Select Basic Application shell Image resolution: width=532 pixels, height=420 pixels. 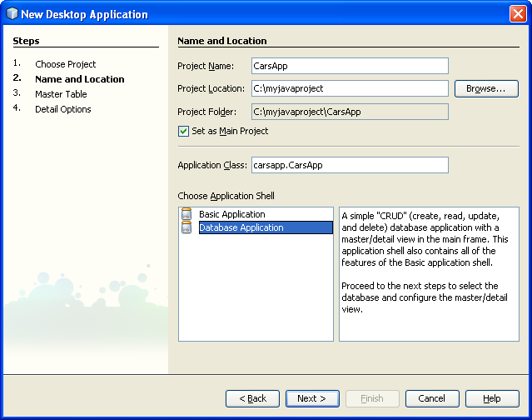231,215
